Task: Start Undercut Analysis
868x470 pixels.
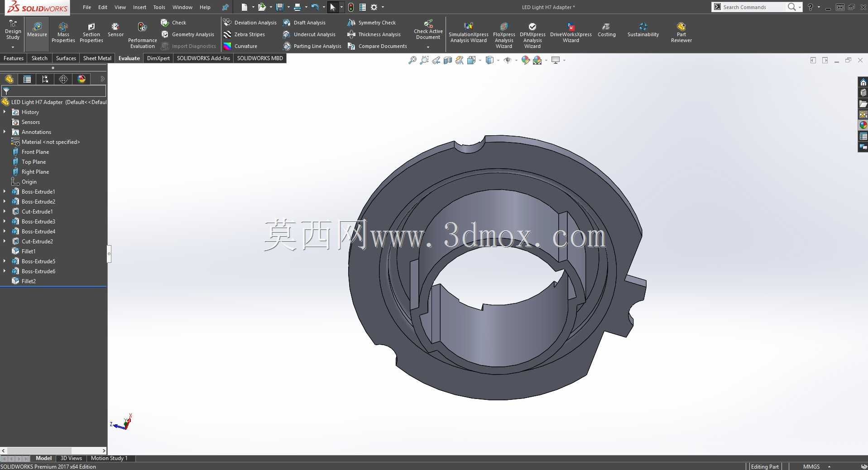Action: click(309, 34)
